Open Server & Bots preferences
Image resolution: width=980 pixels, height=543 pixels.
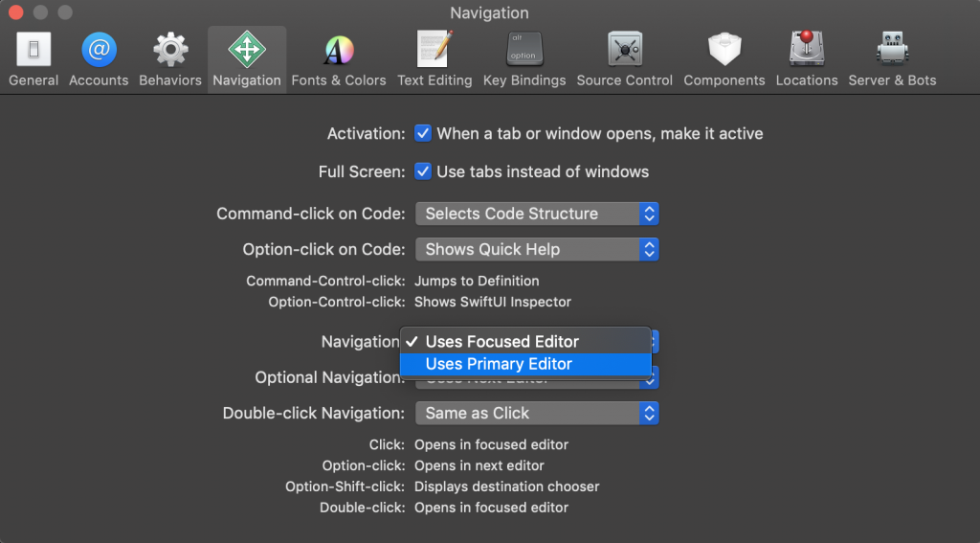[x=892, y=59]
